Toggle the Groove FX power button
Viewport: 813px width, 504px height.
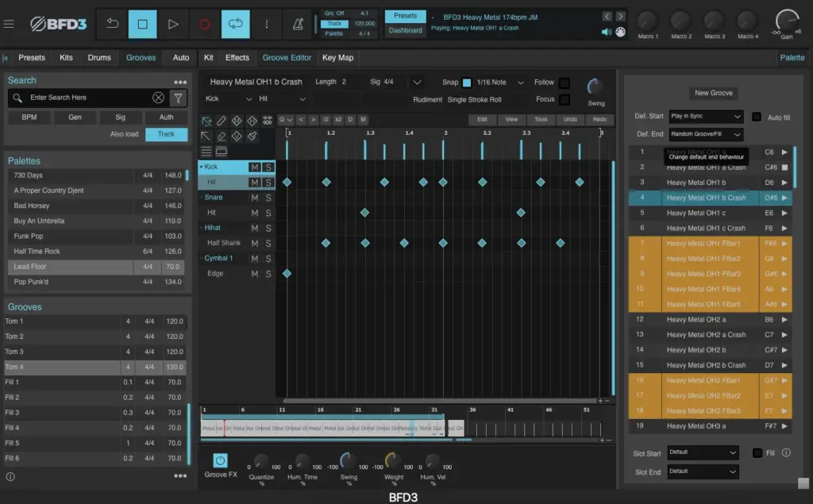click(x=220, y=460)
